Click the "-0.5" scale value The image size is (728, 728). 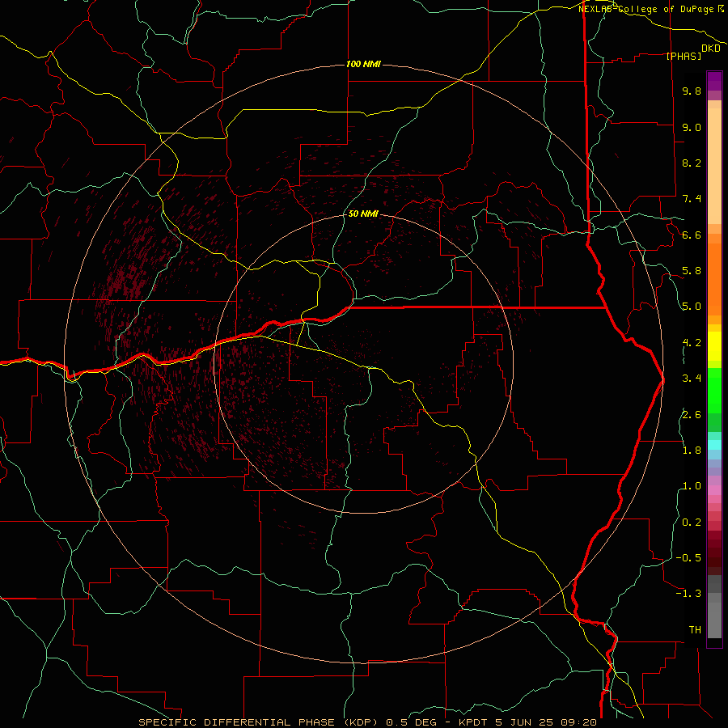click(688, 558)
